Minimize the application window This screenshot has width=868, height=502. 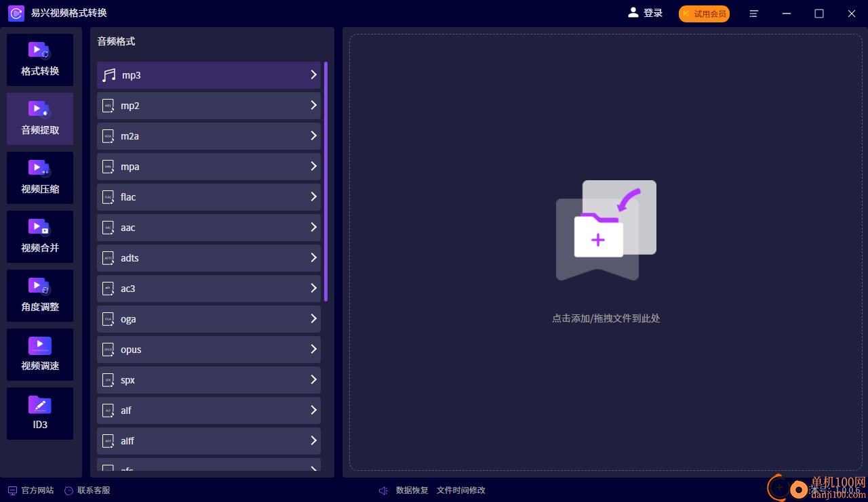tap(787, 14)
